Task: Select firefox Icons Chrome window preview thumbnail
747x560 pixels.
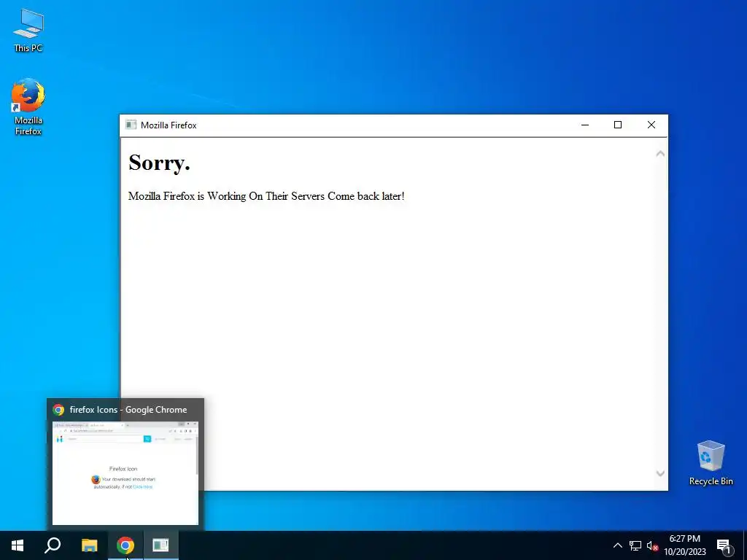Action: click(125, 472)
